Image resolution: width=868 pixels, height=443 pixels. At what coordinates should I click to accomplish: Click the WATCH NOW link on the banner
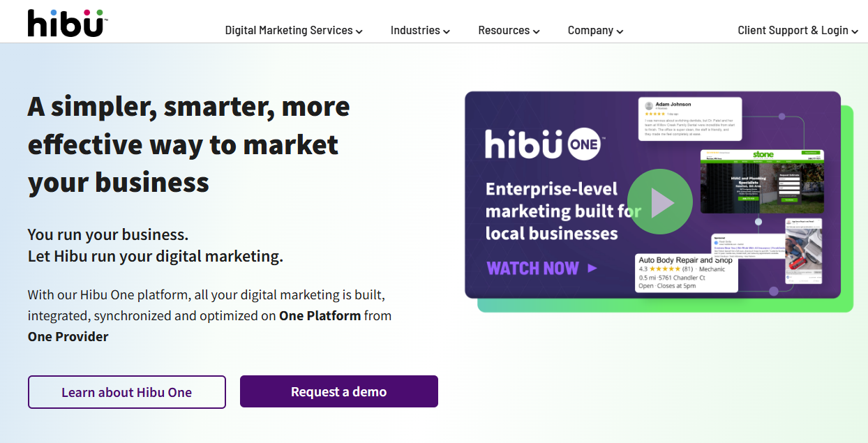533,268
